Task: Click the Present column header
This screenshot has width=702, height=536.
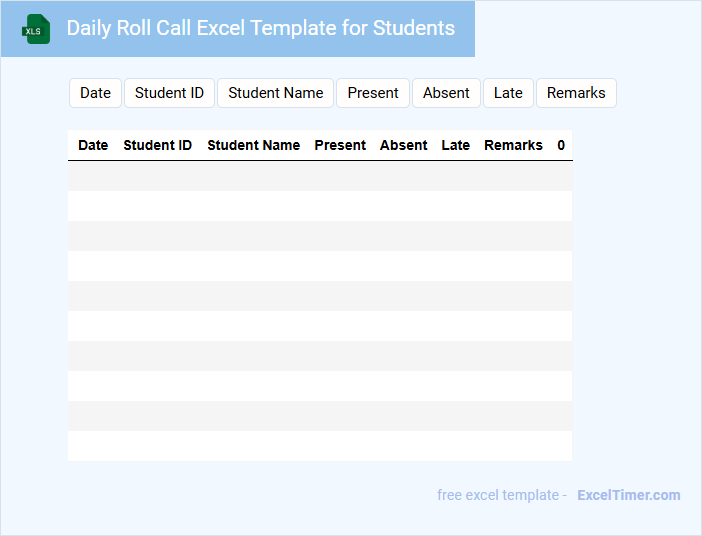Action: [340, 145]
